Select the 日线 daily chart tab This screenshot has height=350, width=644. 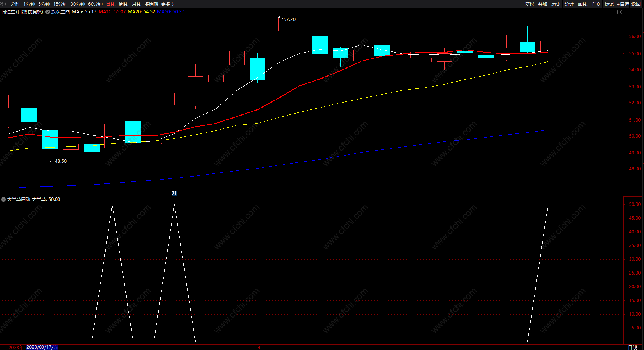(x=111, y=4)
